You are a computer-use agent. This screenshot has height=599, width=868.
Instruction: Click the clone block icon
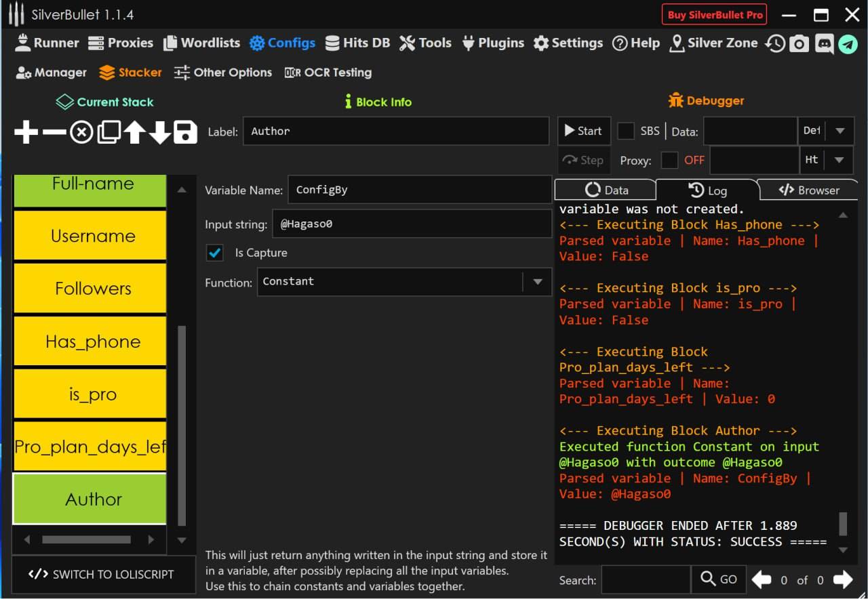108,132
